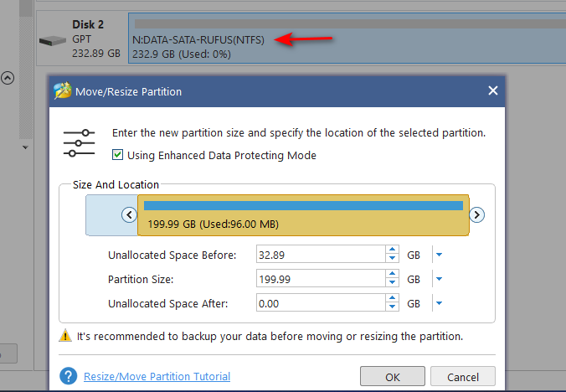Click Cancel to dismiss the dialog

[463, 377]
